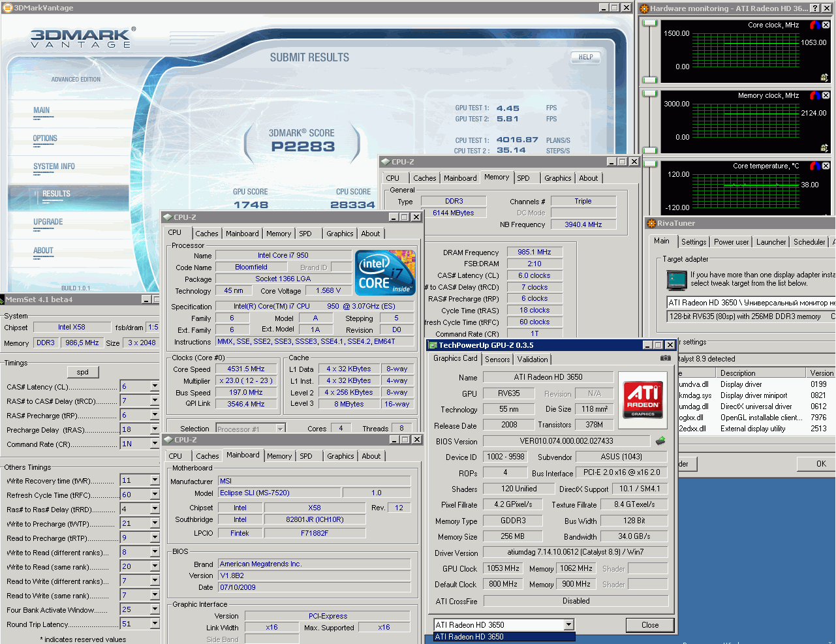Image resolution: width=836 pixels, height=644 pixels.
Task: Close the Core clock graph
Action: click(x=826, y=25)
